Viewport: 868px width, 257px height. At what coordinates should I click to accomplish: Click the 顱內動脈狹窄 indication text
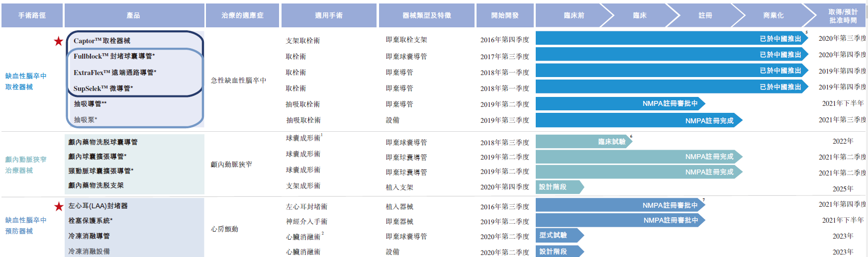tap(231, 165)
